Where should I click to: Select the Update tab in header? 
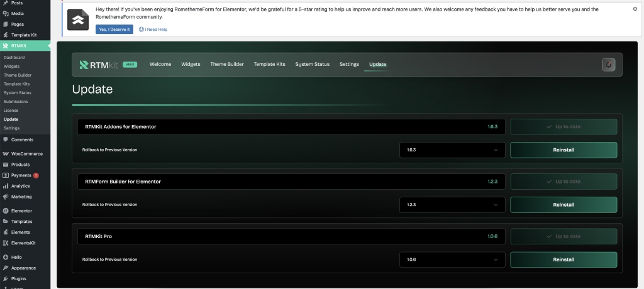(x=377, y=65)
